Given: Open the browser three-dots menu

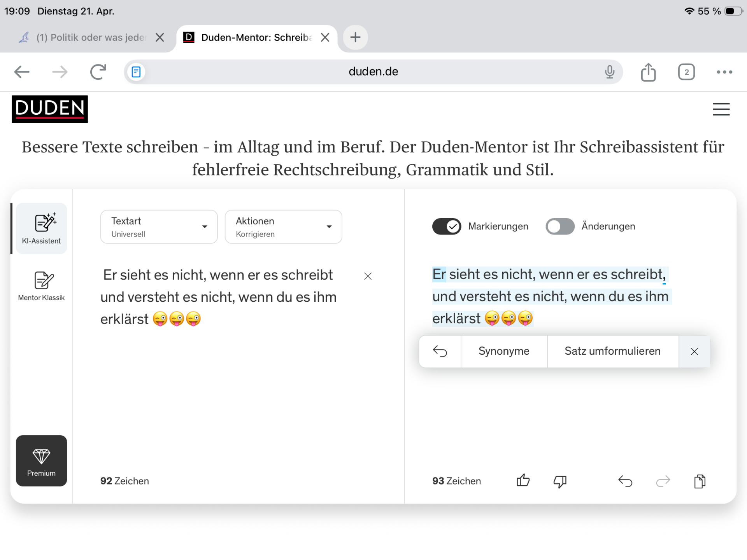Looking at the screenshot, I should (x=724, y=72).
